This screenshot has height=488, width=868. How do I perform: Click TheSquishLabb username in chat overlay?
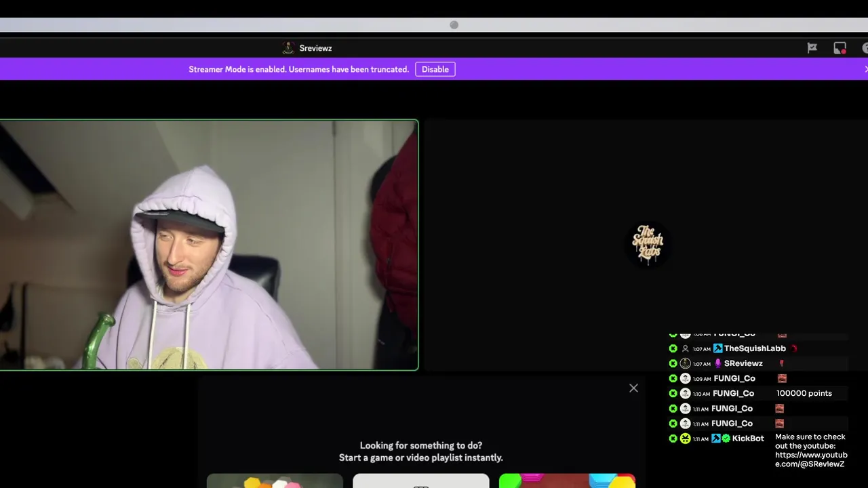coord(755,348)
